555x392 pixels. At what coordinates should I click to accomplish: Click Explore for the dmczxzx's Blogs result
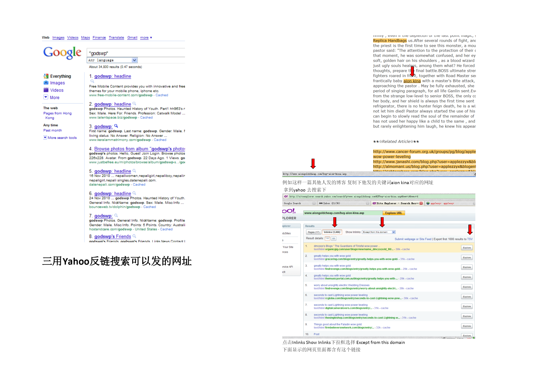pyautogui.click(x=467, y=248)
